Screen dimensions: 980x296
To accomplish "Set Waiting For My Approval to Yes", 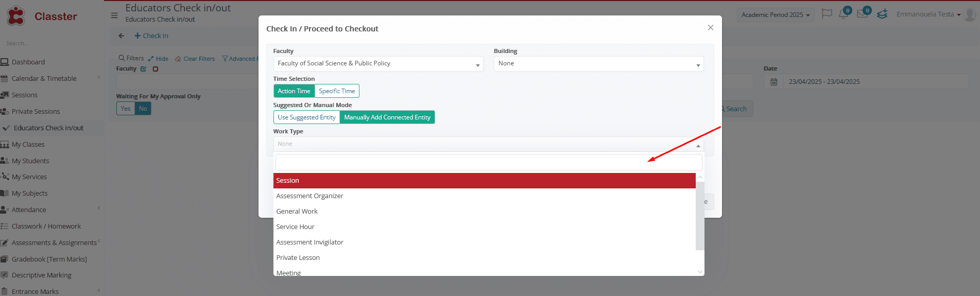I will click(126, 109).
